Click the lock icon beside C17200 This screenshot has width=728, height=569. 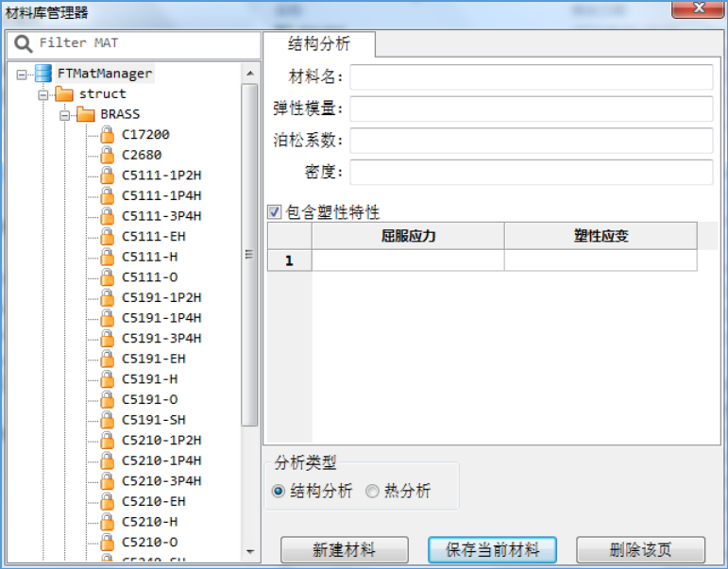107,135
